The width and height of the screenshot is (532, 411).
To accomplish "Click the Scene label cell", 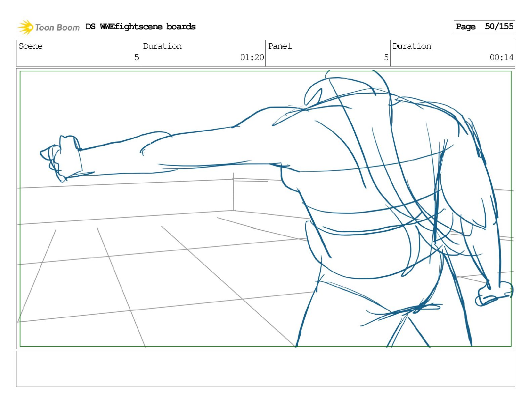I will (x=31, y=46).
